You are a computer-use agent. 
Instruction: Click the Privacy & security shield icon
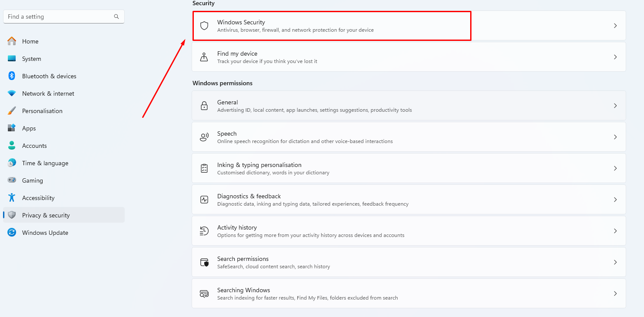[x=12, y=215]
